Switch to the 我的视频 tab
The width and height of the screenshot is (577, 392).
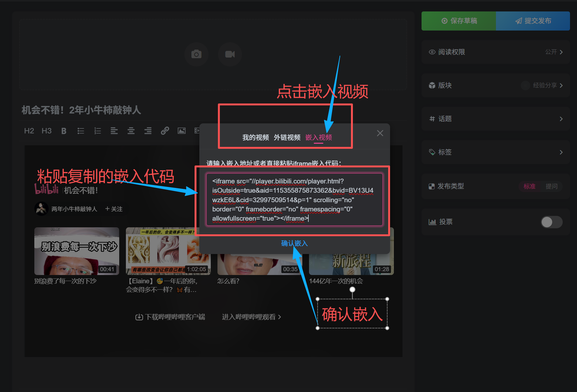coord(256,138)
